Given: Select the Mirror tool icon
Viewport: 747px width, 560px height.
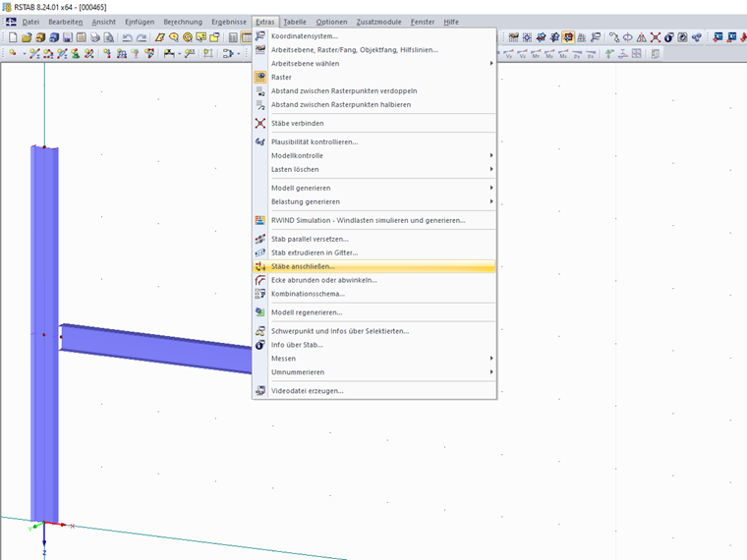Looking at the screenshot, I should (x=642, y=37).
